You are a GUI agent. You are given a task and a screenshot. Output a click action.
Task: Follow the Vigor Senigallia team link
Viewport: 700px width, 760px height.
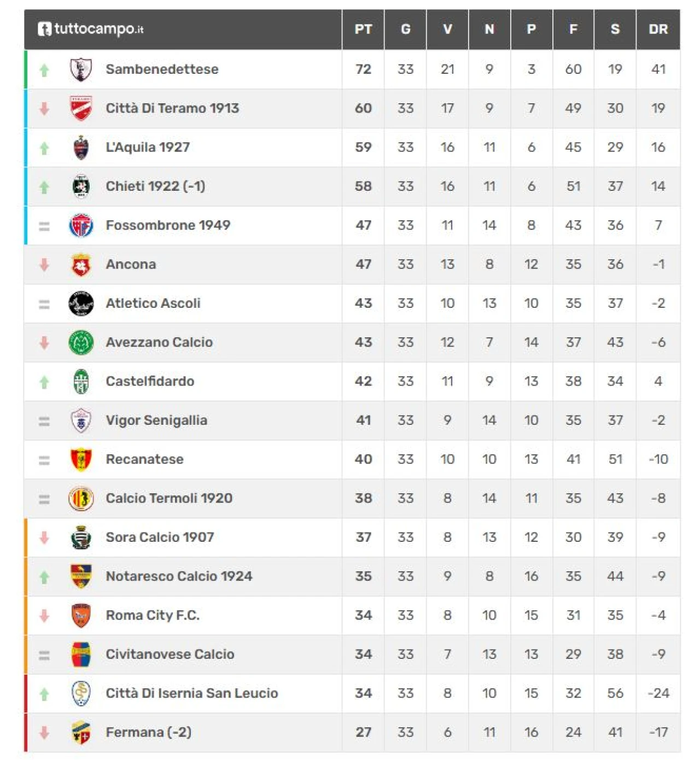coord(156,420)
